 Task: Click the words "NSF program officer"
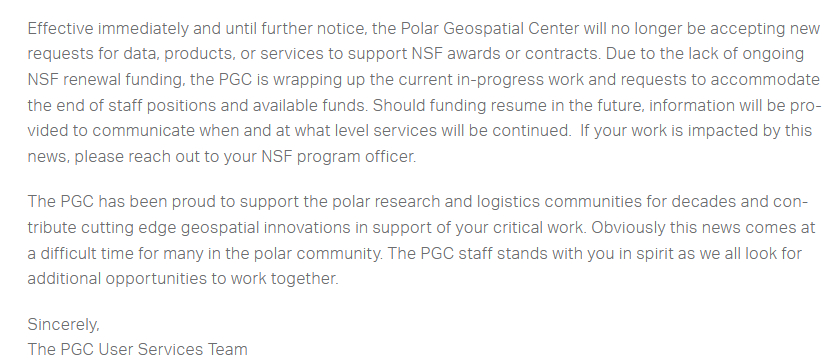tap(338, 157)
